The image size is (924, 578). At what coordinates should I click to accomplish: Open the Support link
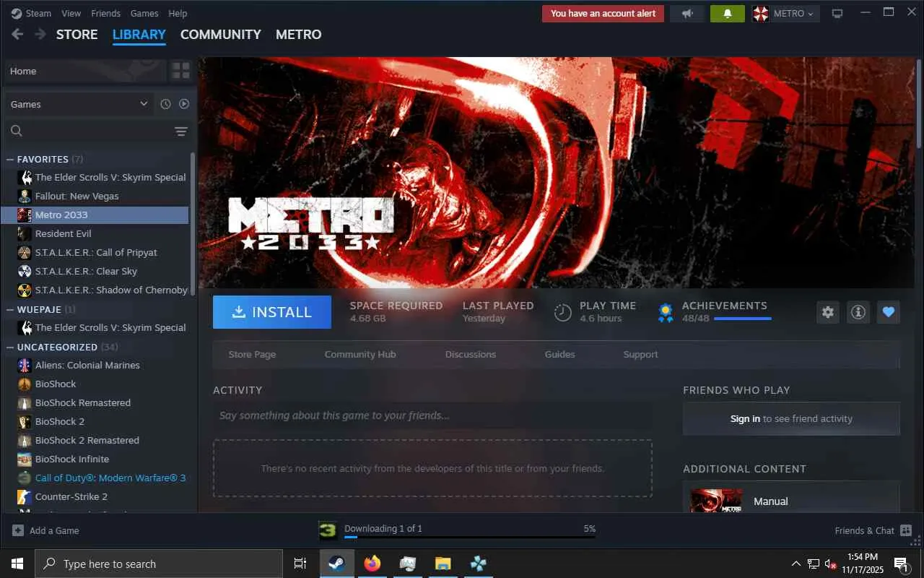(x=641, y=355)
